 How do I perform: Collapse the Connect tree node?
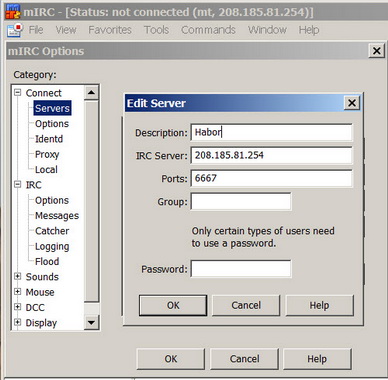point(18,92)
